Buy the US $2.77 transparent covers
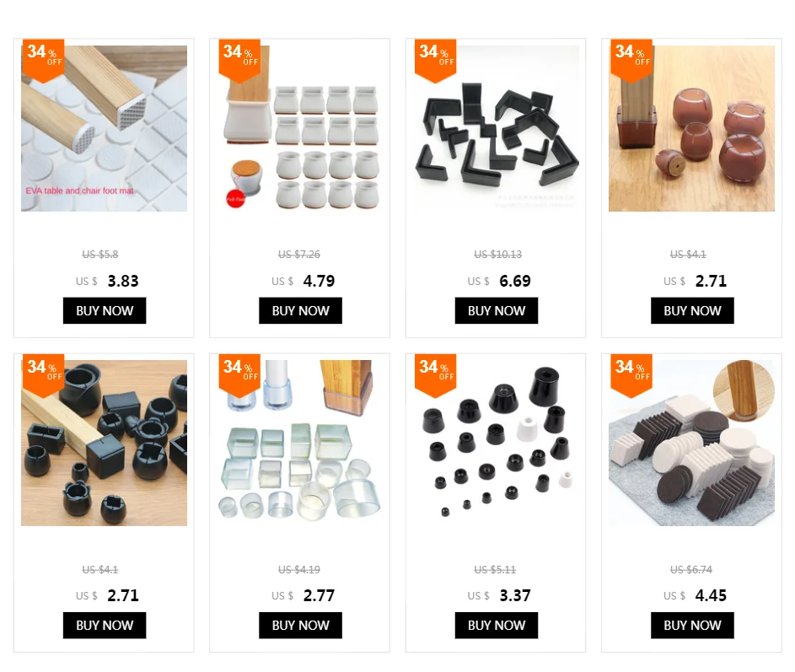 pos(301,626)
